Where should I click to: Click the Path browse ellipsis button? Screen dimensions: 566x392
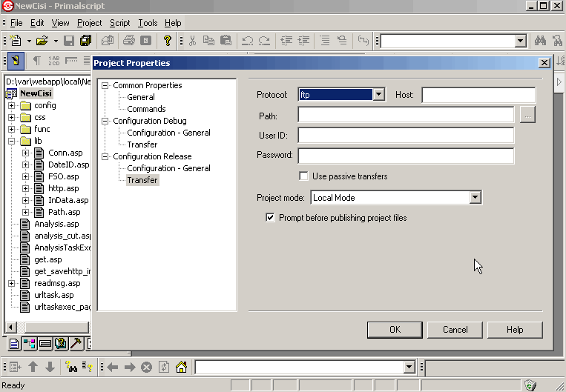pos(527,115)
